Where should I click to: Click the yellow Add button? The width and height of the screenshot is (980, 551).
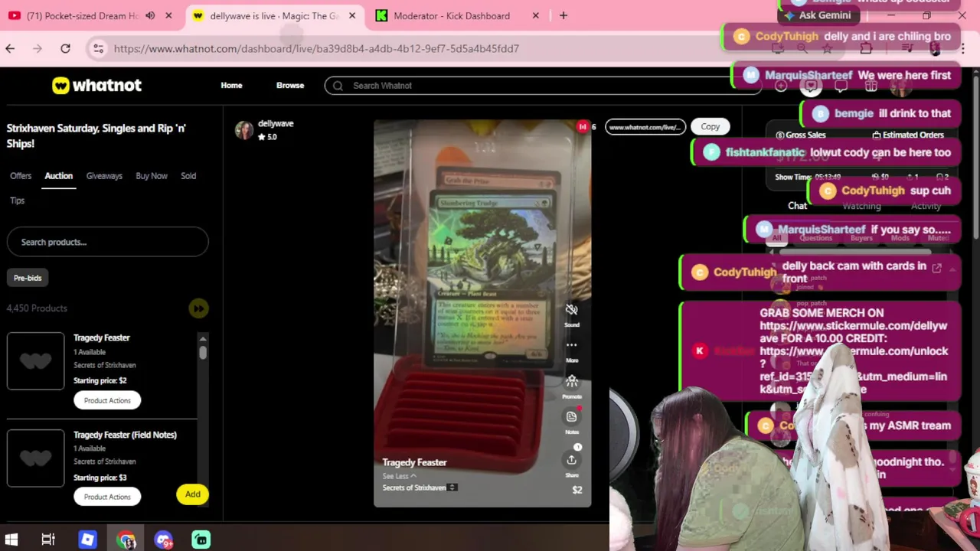(192, 494)
